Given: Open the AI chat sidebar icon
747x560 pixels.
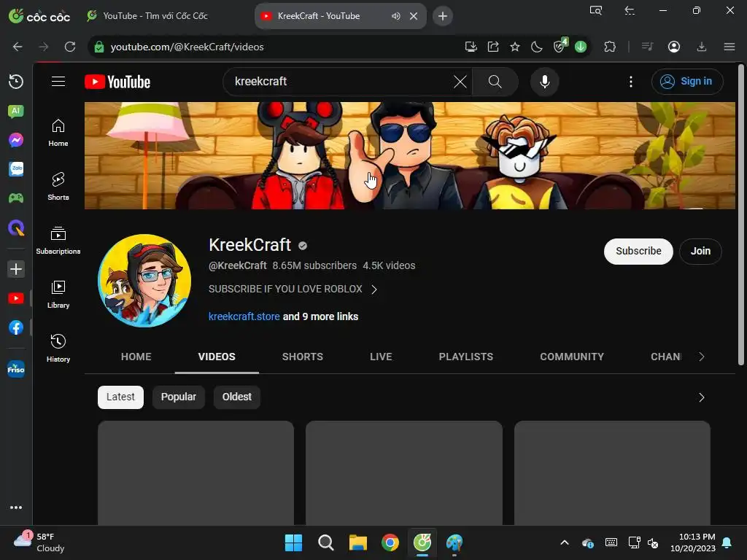Looking at the screenshot, I should click(16, 111).
